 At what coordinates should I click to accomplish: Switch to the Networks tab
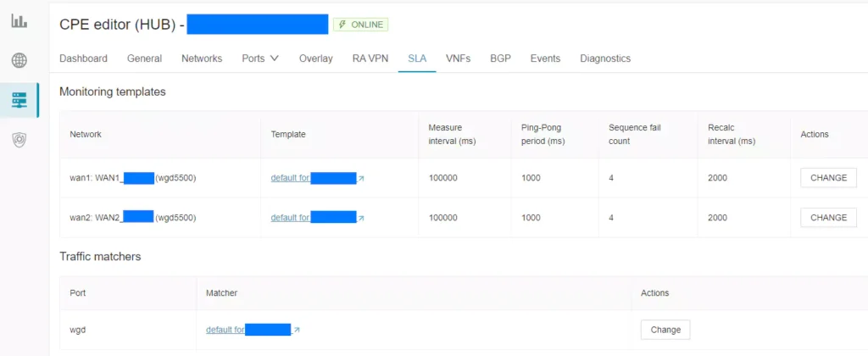point(202,58)
